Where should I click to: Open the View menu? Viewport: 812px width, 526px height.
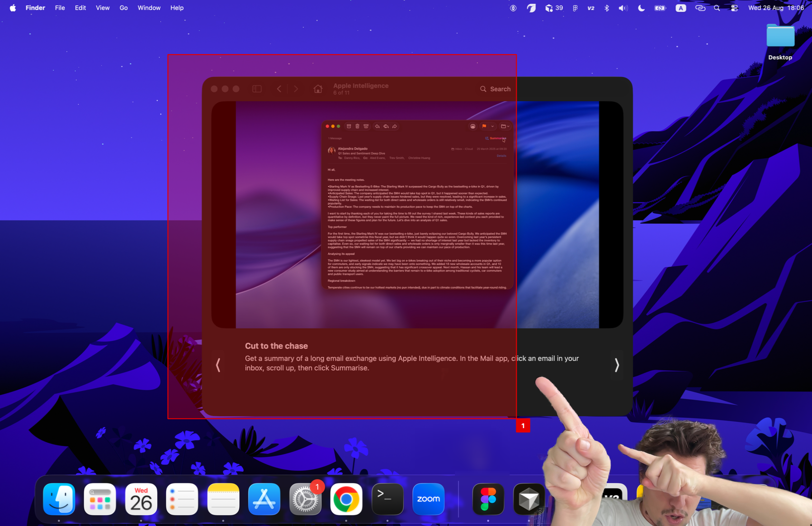(x=103, y=8)
